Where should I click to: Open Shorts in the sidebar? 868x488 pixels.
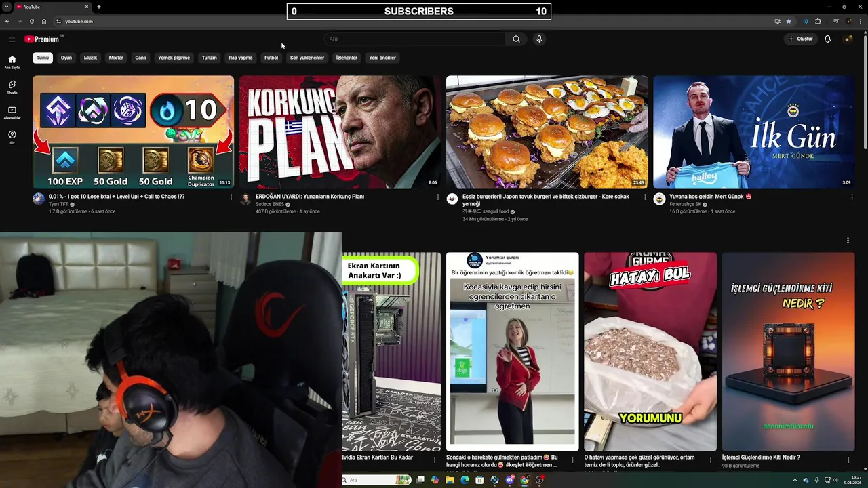tap(12, 87)
